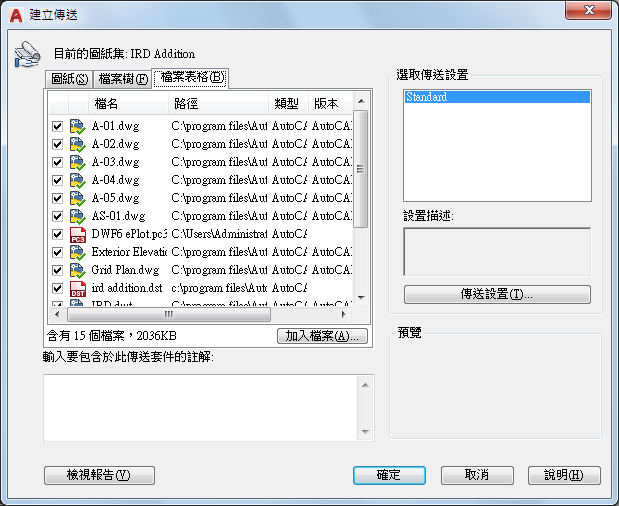This screenshot has width=619, height=506.
Task: Click the Exterior Elevation drawing file icon
Action: coord(78,252)
